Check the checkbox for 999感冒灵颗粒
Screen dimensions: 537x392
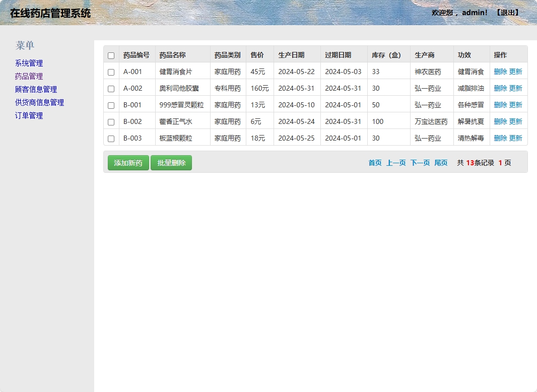[111, 104]
